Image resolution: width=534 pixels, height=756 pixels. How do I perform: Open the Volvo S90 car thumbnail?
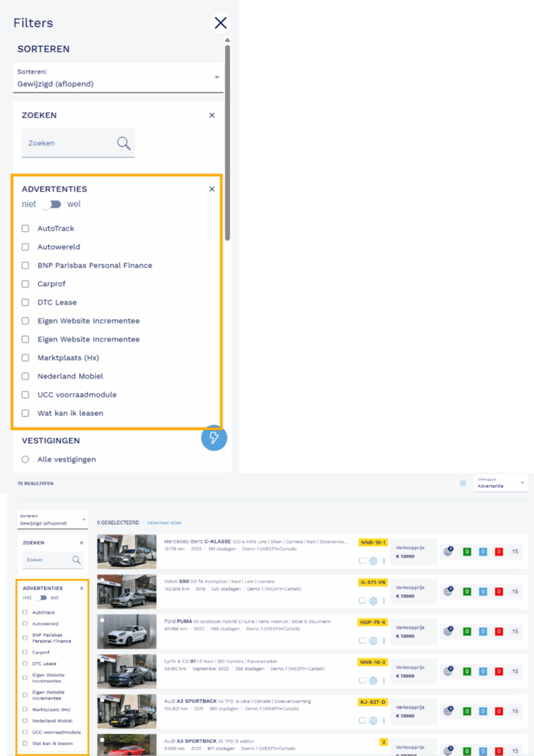pos(127,592)
